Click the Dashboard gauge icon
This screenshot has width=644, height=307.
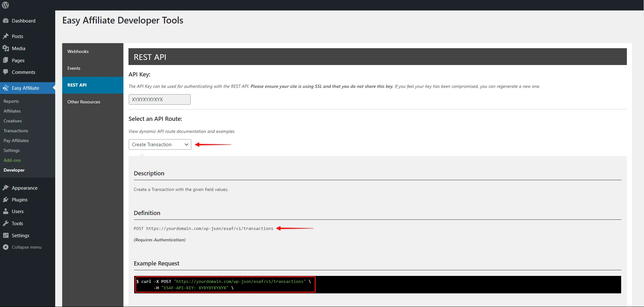click(x=6, y=21)
